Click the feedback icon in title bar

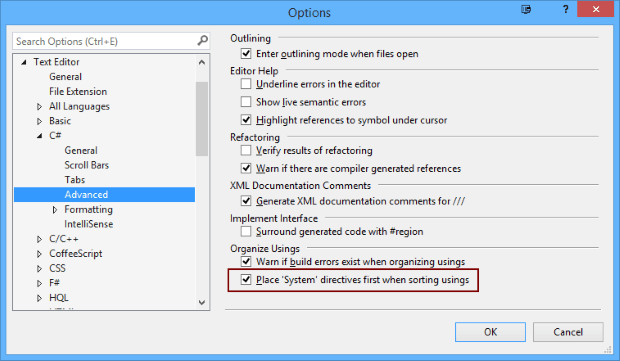point(526,9)
